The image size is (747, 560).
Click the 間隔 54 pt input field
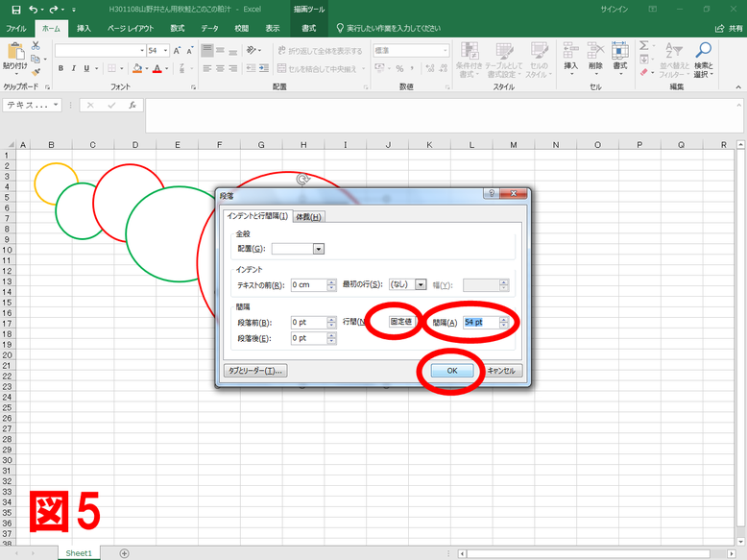tap(480, 322)
